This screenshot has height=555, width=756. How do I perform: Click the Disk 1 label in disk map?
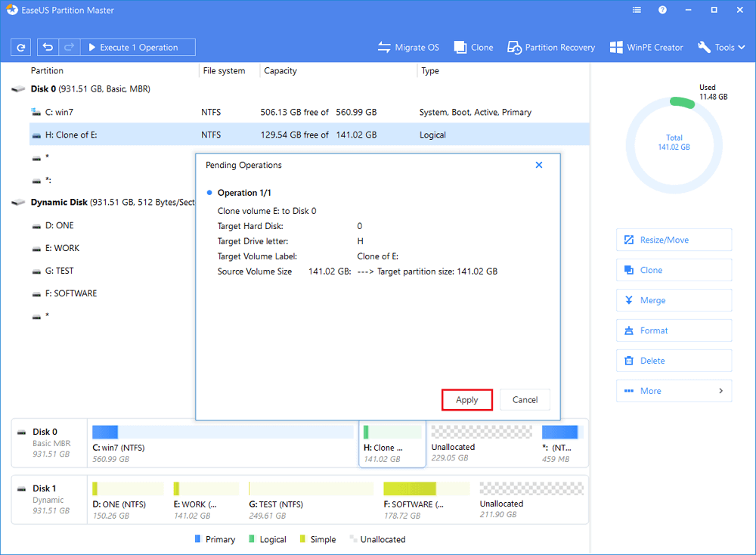point(45,488)
